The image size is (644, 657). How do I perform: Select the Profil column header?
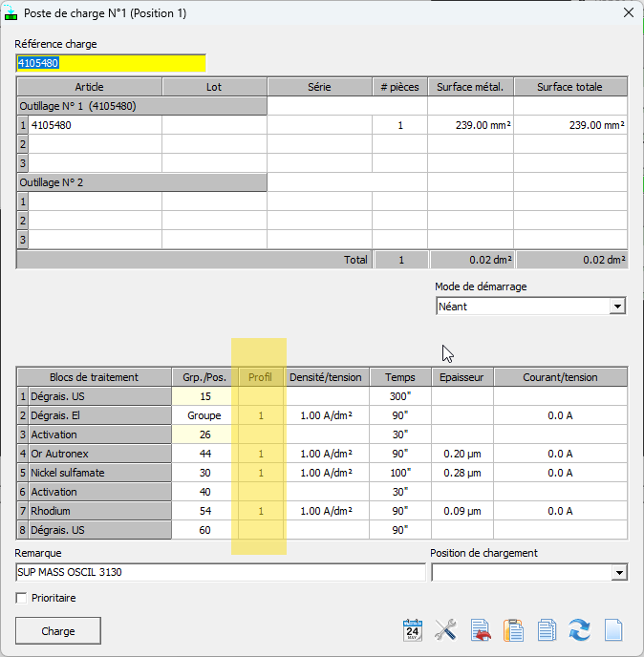(x=260, y=377)
